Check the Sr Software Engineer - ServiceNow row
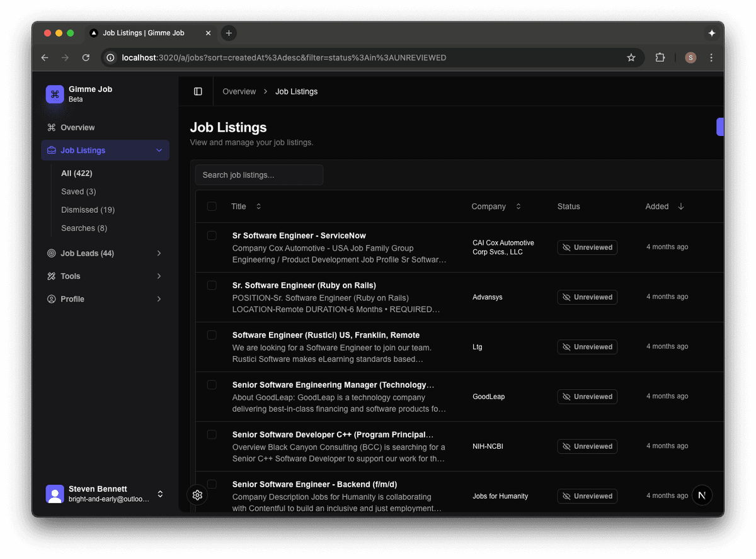 [212, 235]
